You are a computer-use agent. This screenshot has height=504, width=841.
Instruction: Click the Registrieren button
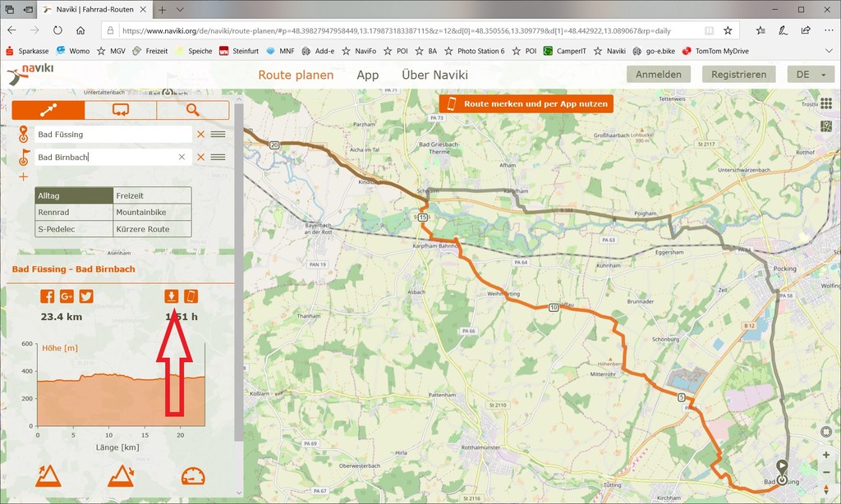coord(739,75)
